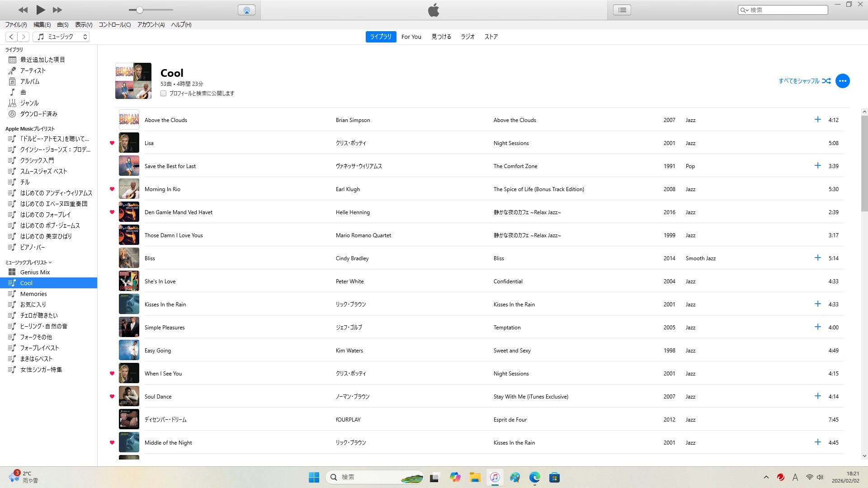This screenshot has width=868, height=488.
Task: Open the search field magnifier dropdown
Action: pyautogui.click(x=744, y=10)
